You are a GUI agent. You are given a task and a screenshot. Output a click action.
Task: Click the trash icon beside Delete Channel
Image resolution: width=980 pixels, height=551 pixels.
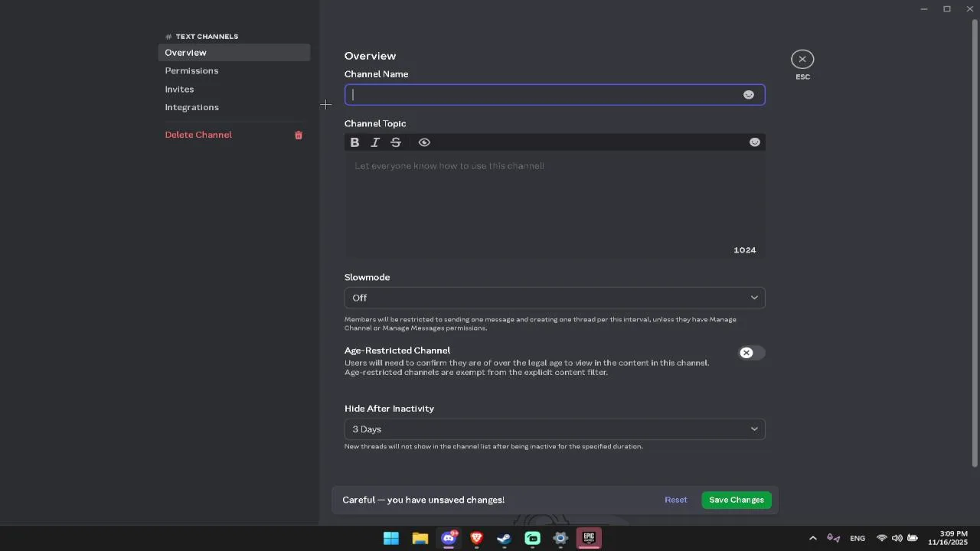[299, 135]
